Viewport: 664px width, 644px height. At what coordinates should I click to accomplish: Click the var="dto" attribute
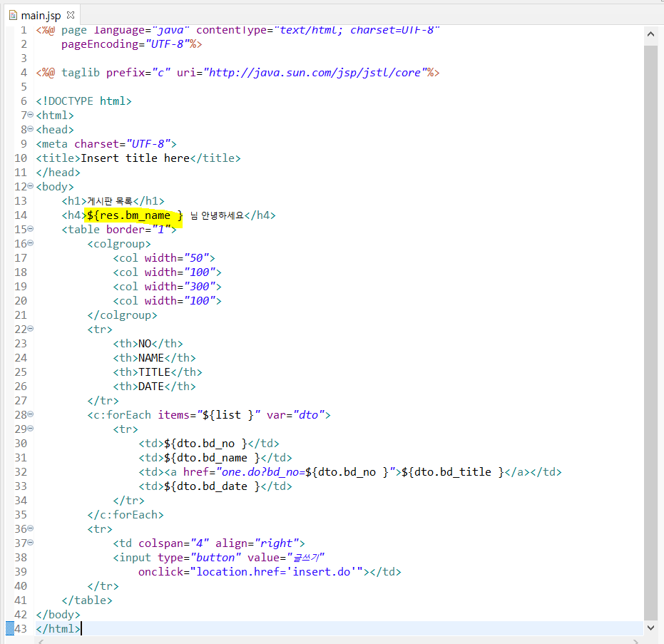pyautogui.click(x=295, y=415)
